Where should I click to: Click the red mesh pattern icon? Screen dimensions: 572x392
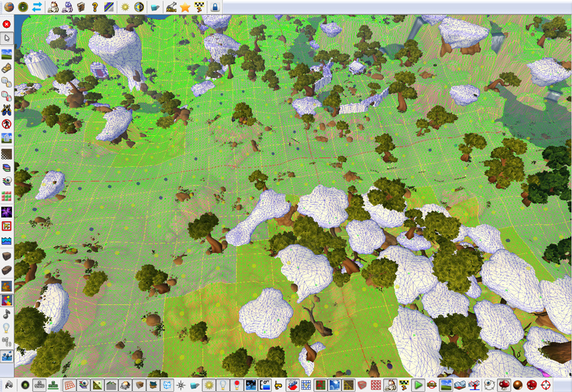pos(376,385)
